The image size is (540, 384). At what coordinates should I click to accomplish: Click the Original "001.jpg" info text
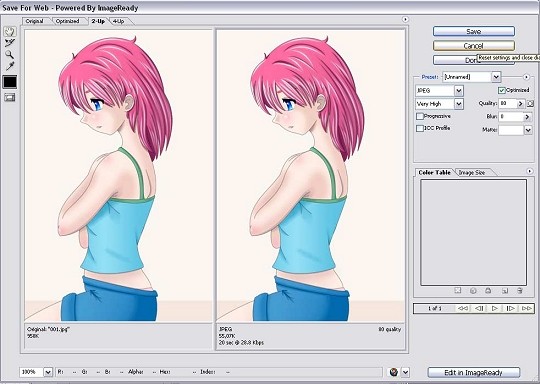pyautogui.click(x=48, y=330)
